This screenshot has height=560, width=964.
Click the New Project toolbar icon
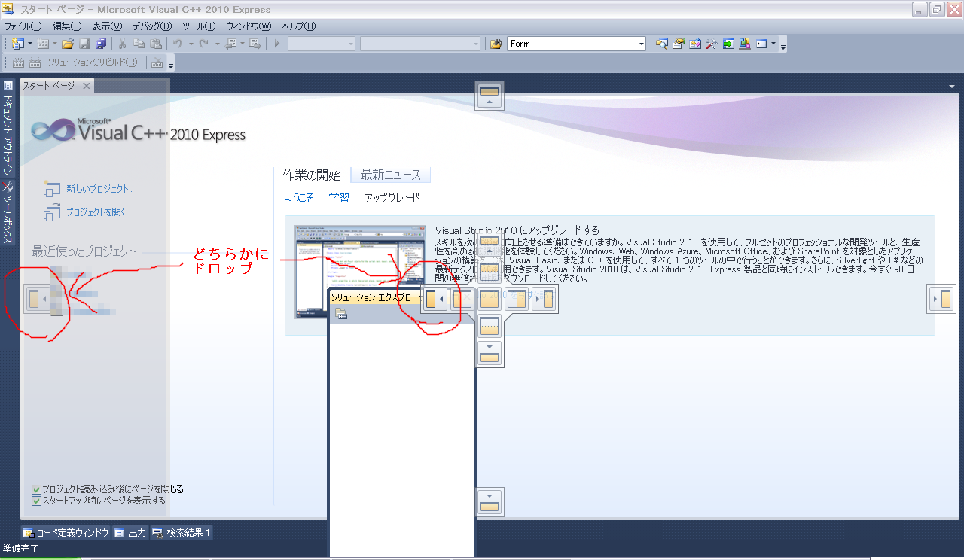pos(17,44)
